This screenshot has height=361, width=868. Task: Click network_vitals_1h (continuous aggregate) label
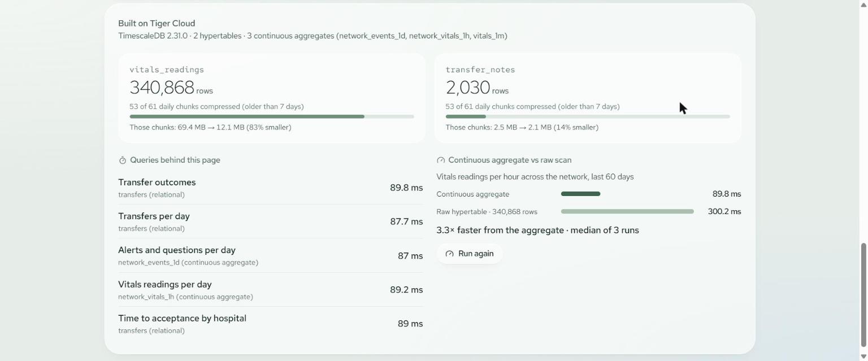tap(185, 297)
